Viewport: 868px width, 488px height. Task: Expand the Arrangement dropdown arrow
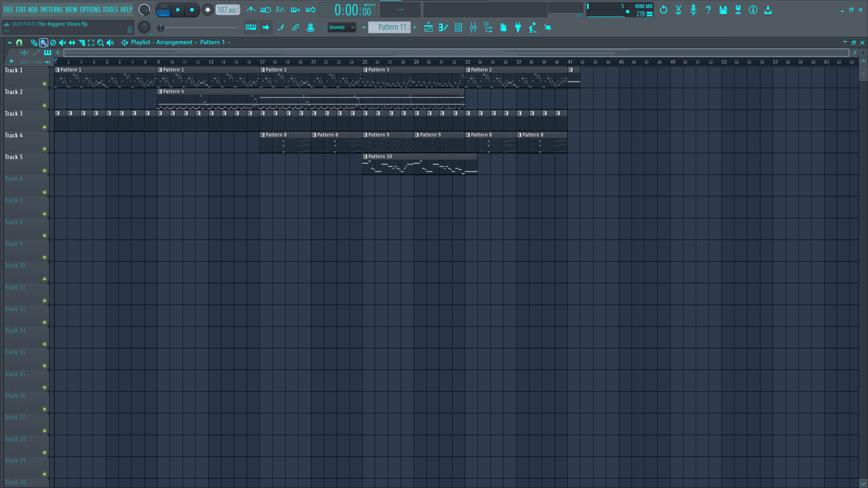click(x=196, y=43)
